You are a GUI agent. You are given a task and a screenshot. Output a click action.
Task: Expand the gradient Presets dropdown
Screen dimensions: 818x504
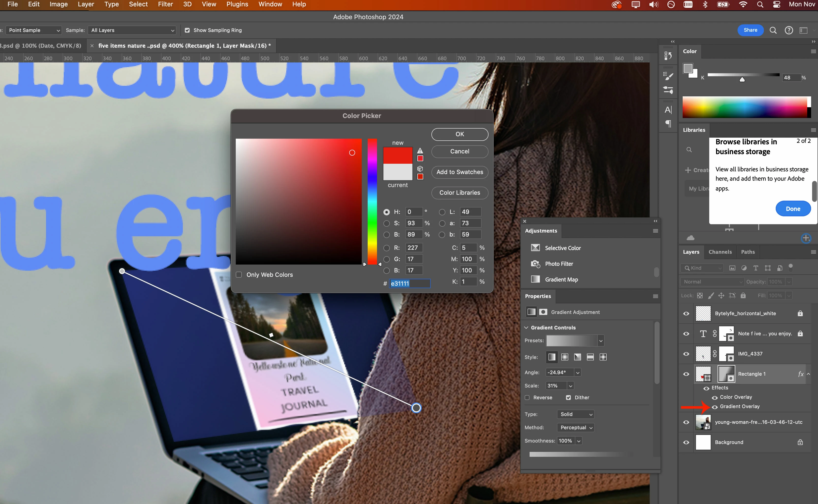[x=601, y=341]
